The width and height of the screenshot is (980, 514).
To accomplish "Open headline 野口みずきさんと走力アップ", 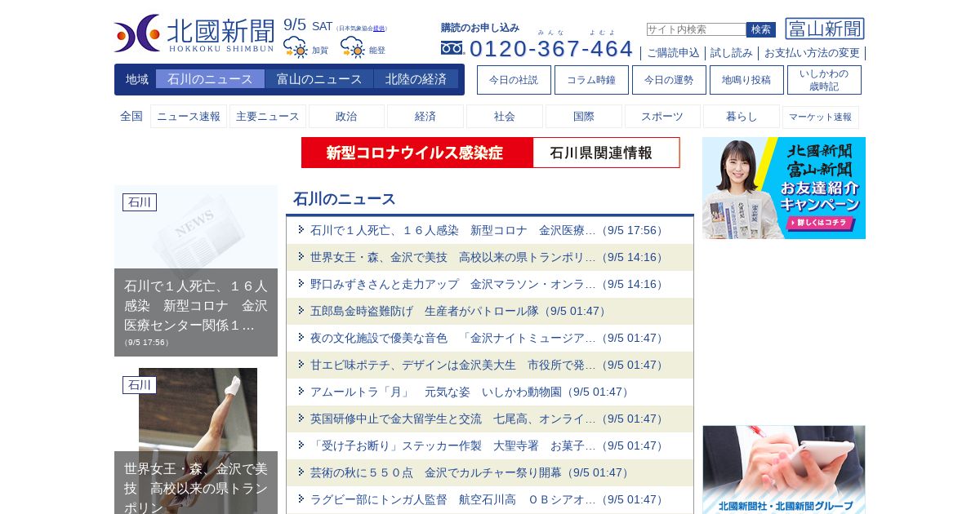I will [x=488, y=284].
